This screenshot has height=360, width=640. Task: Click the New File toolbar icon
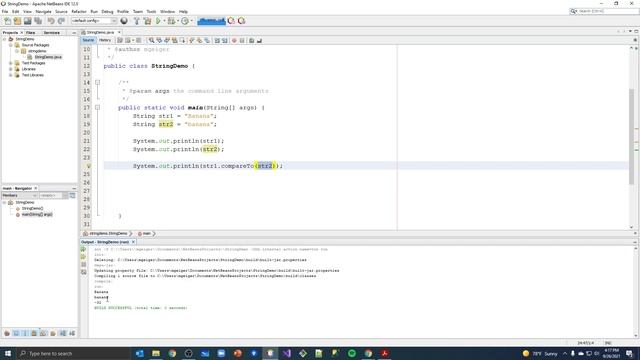7,21
